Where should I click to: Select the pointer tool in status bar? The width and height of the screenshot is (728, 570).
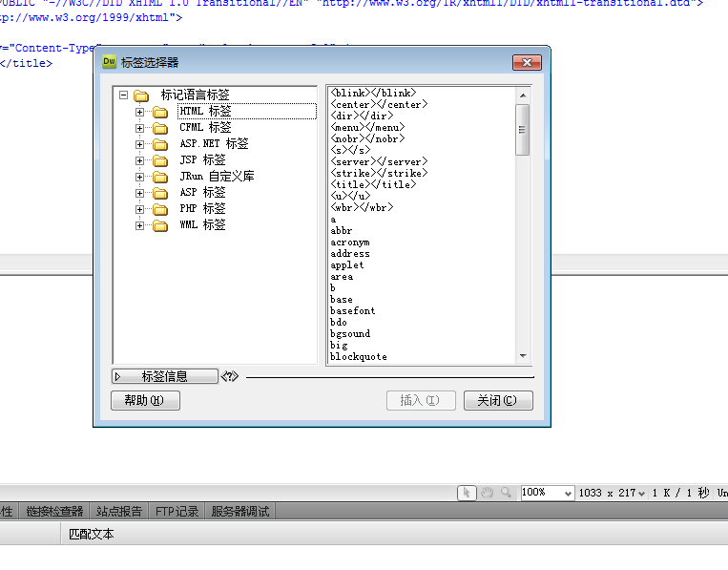point(467,493)
